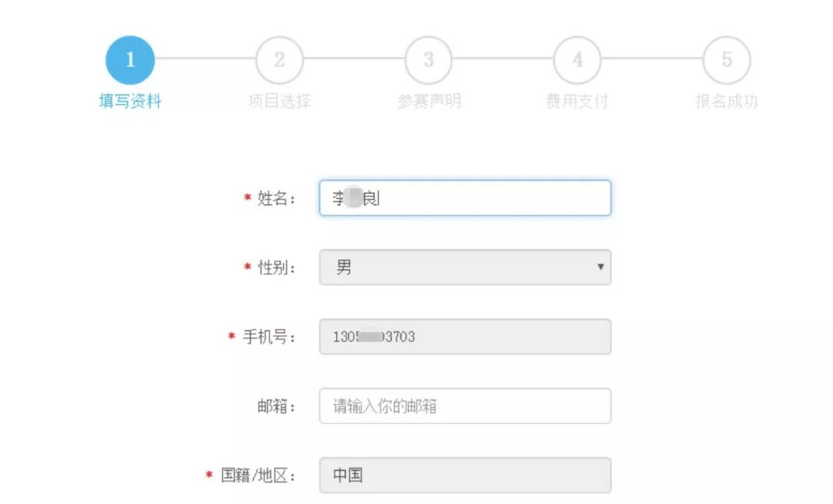Viewport: 833px width, 504px height.
Task: Click the 国籍/地区 field showing 中国
Action: [464, 475]
